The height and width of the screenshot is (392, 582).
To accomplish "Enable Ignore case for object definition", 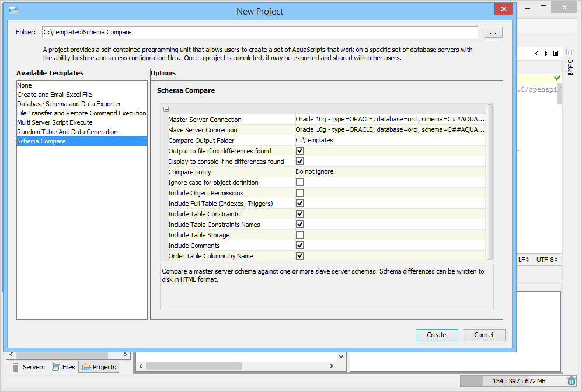I will coord(299,183).
